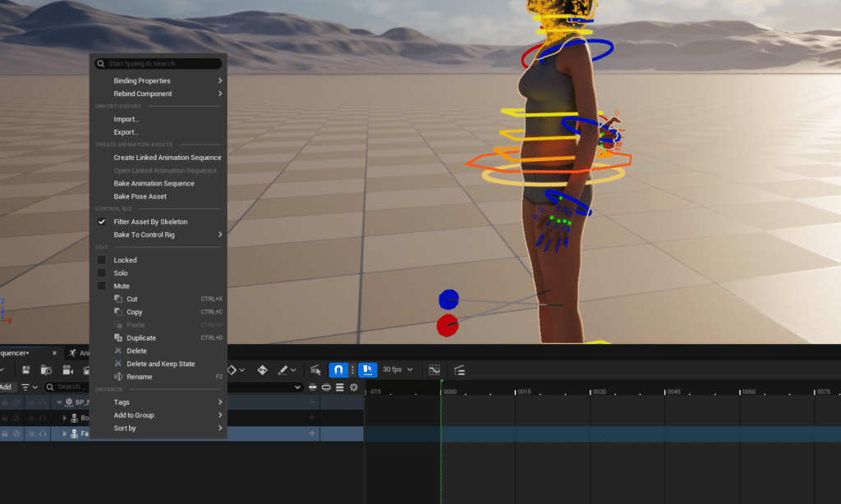The height and width of the screenshot is (504, 841).
Task: Open snapping options with the three-dot icon
Action: [352, 370]
